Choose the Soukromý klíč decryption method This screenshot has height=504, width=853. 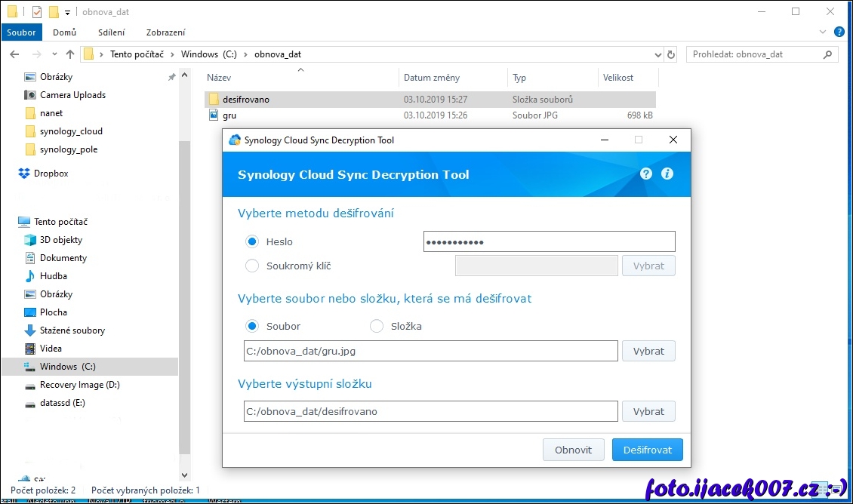(x=252, y=266)
